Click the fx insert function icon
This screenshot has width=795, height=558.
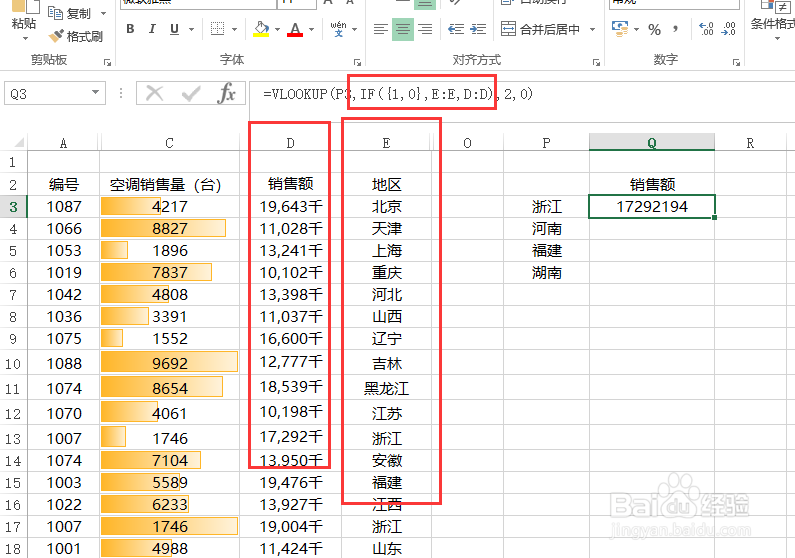(226, 93)
